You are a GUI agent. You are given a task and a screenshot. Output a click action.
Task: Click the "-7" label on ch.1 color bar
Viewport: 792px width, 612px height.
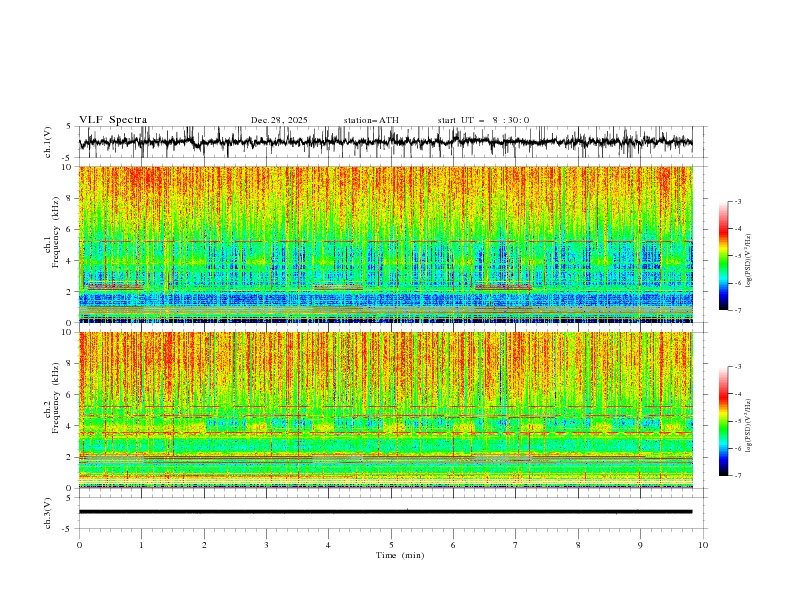(738, 310)
